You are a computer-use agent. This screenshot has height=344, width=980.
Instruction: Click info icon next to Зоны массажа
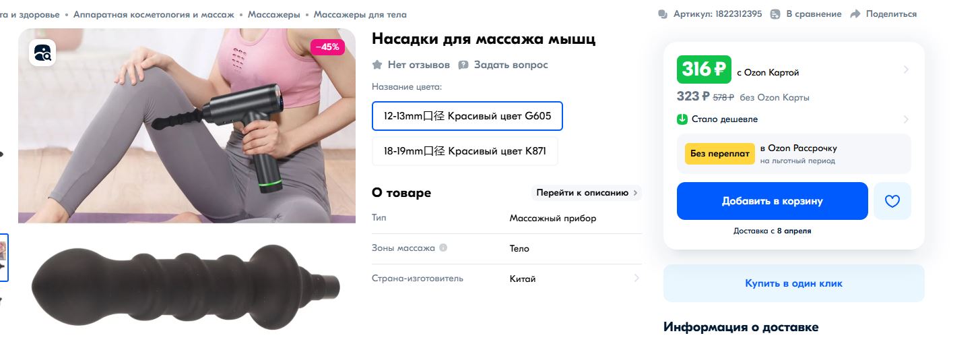pyautogui.click(x=443, y=248)
